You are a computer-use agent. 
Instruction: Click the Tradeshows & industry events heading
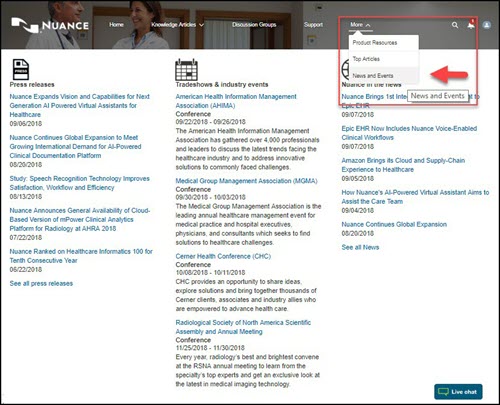[x=222, y=85]
